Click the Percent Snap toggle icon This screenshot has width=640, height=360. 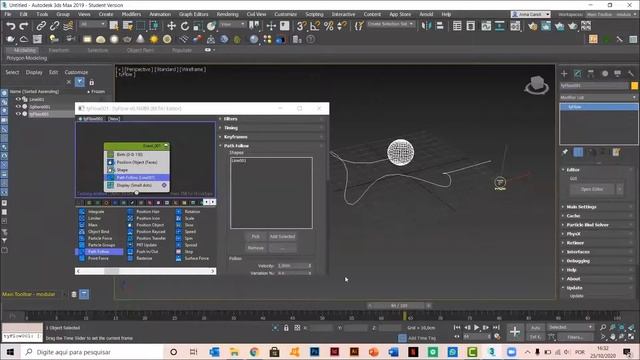pos(329,26)
